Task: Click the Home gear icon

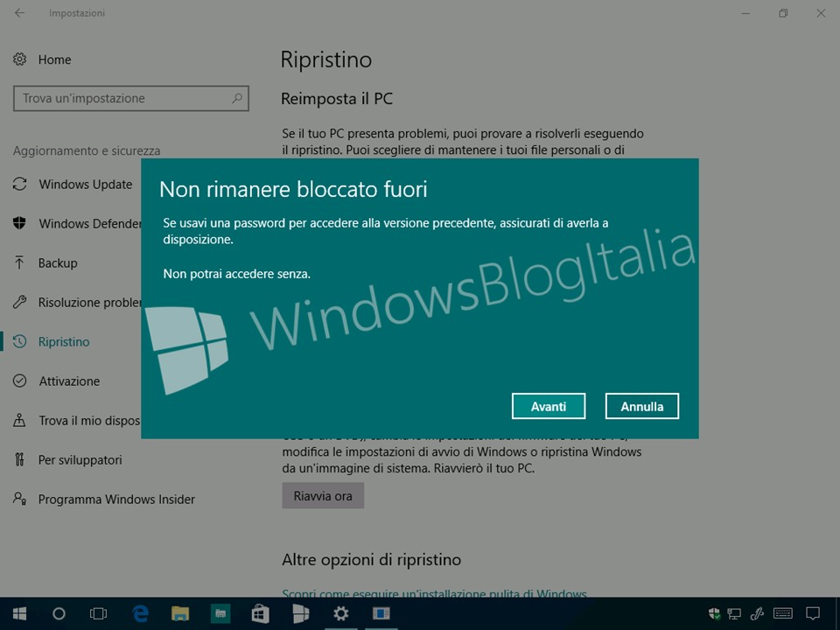Action: (20, 59)
